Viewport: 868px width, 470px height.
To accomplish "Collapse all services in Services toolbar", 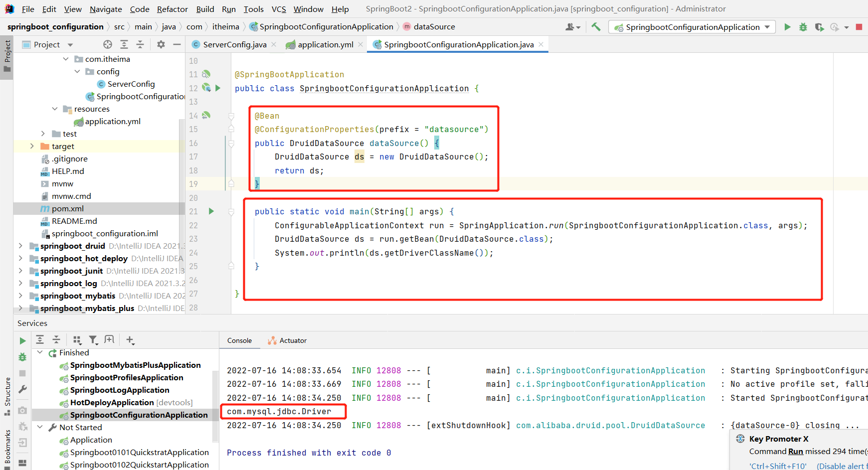I will 56,340.
